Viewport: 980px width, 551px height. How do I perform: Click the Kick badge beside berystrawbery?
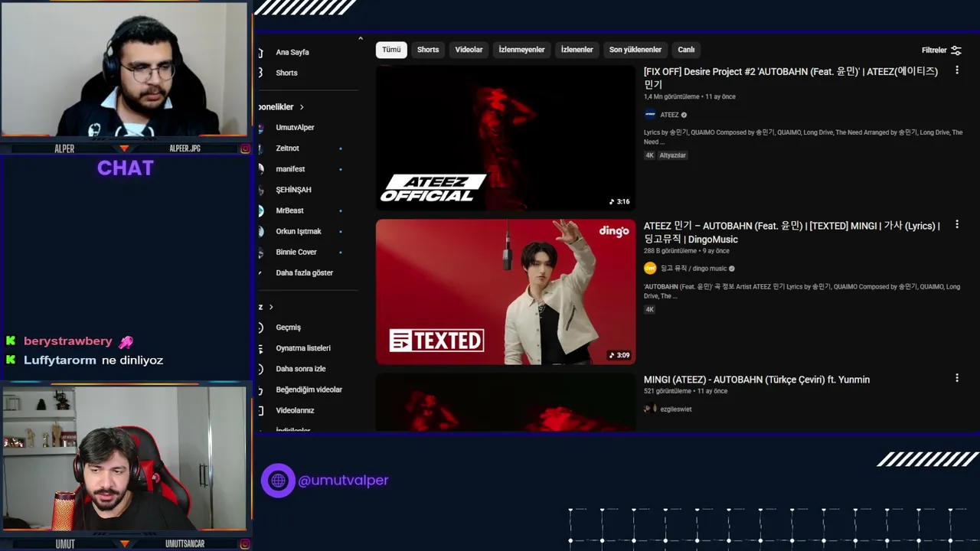point(11,341)
